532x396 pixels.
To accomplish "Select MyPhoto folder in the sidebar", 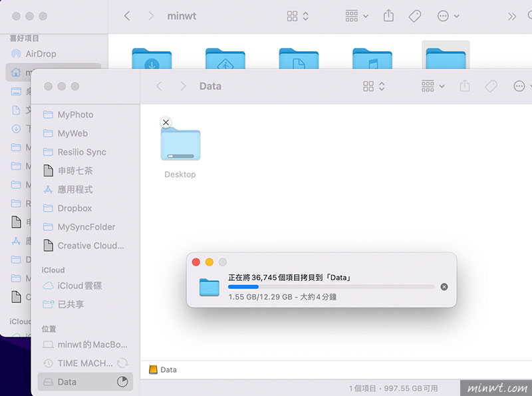I will coord(75,114).
